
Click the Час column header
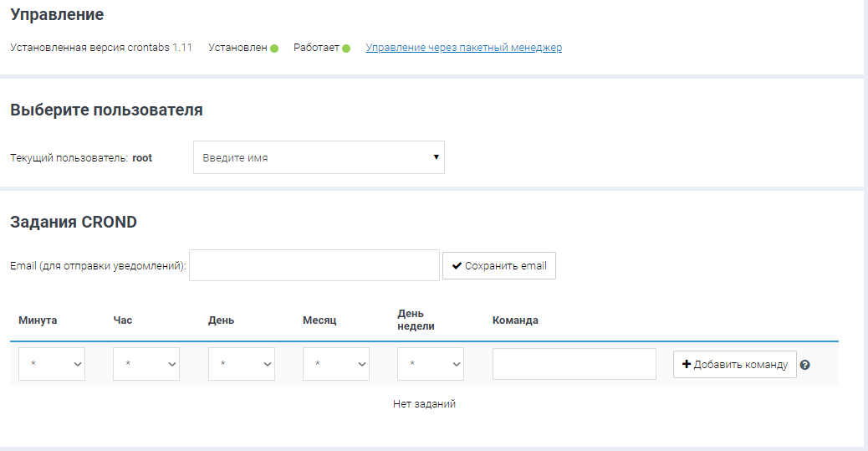click(x=122, y=320)
